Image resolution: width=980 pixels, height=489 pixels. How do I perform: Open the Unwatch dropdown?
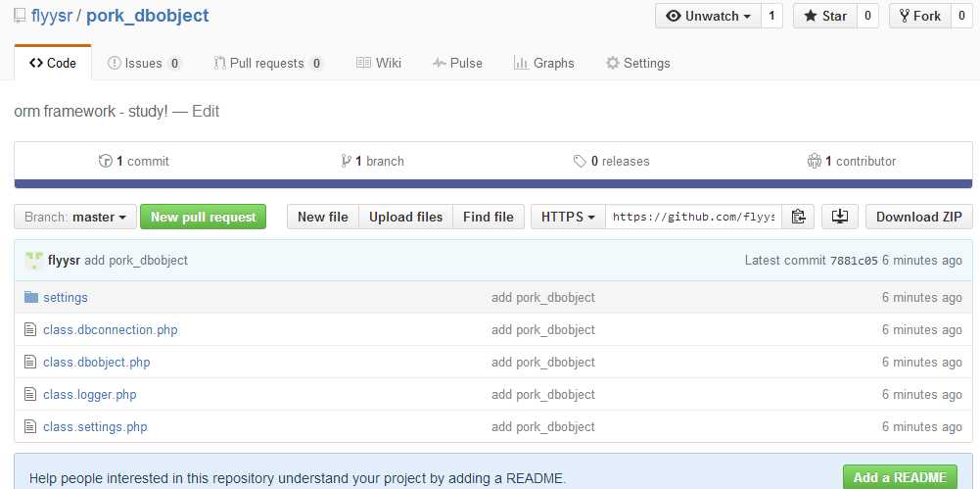pos(708,17)
